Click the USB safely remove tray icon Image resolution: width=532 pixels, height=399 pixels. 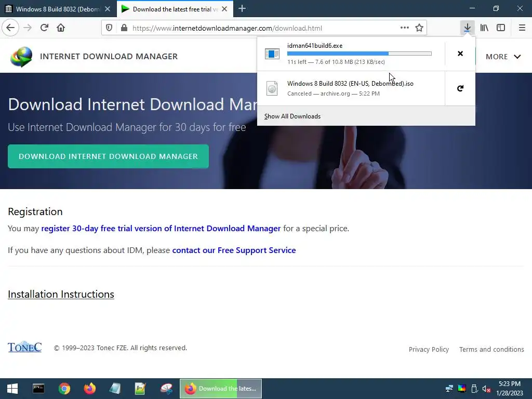[x=474, y=389]
